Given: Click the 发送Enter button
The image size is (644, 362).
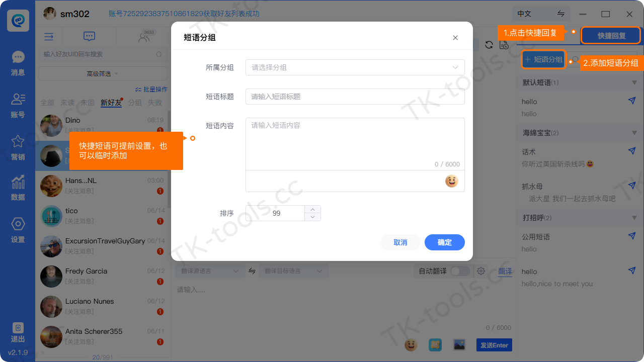Looking at the screenshot, I should point(494,345).
